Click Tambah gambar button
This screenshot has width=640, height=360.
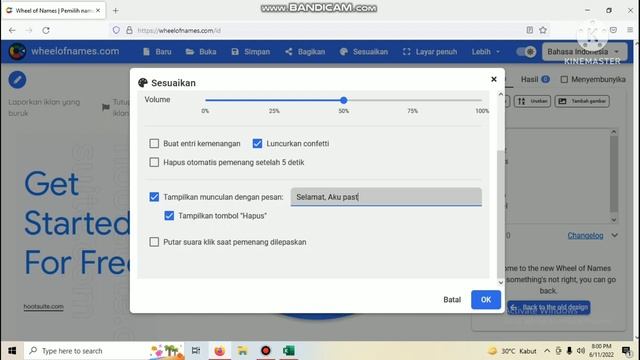(x=582, y=101)
